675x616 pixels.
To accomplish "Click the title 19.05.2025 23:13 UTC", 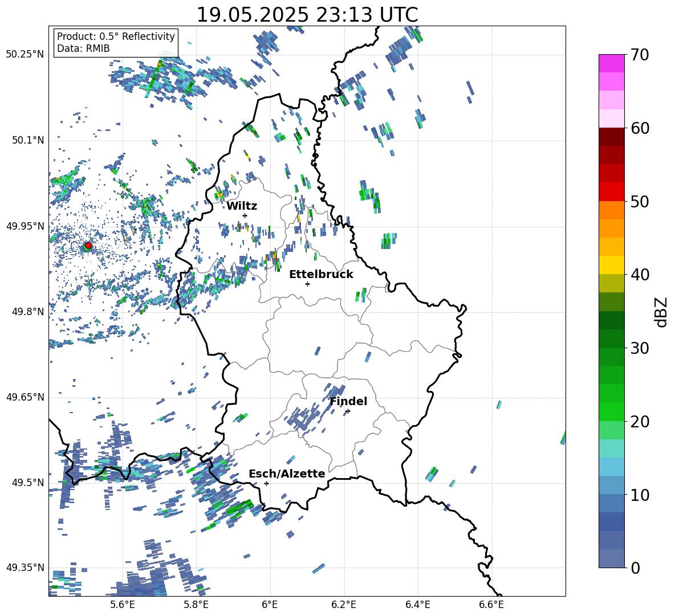I will coord(307,15).
